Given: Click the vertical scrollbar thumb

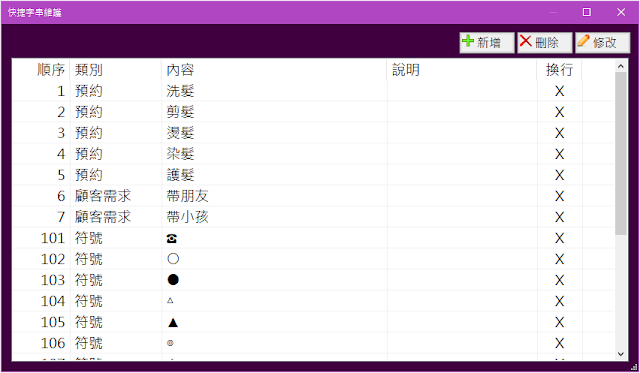Looking at the screenshot, I should [621, 153].
